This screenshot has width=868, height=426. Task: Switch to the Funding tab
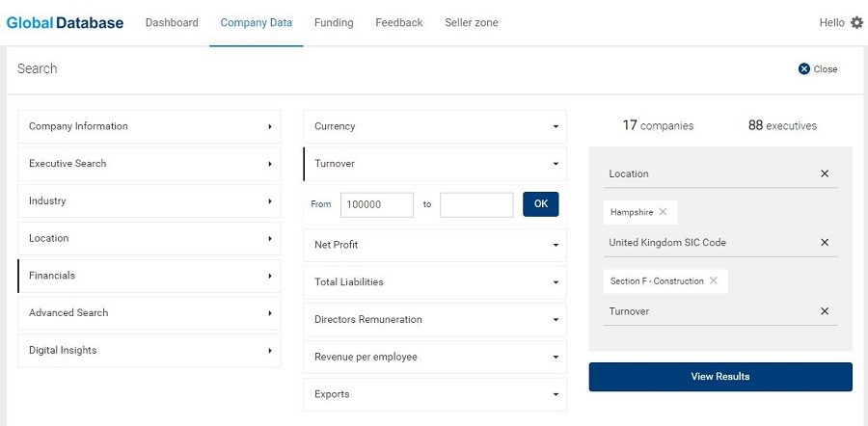tap(334, 23)
